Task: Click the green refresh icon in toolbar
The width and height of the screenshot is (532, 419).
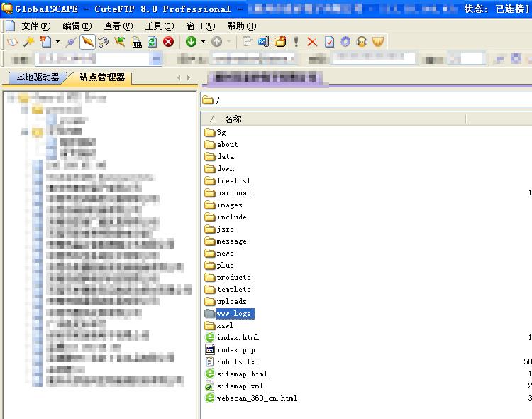Action: coord(152,42)
